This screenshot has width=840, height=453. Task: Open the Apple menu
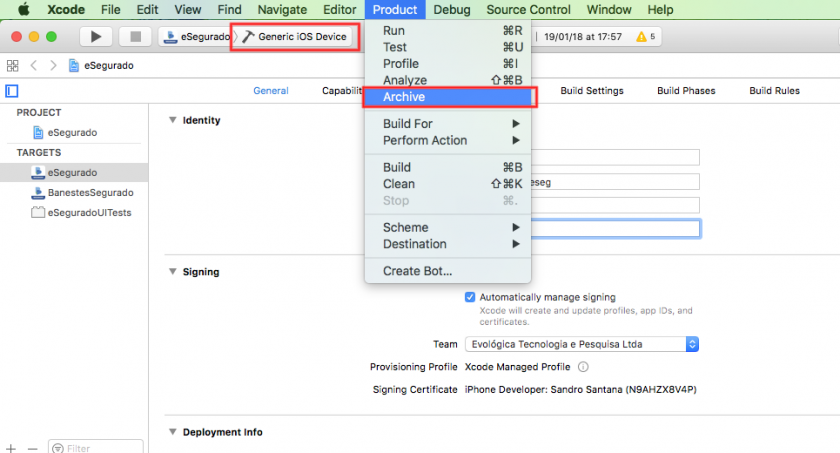23,9
